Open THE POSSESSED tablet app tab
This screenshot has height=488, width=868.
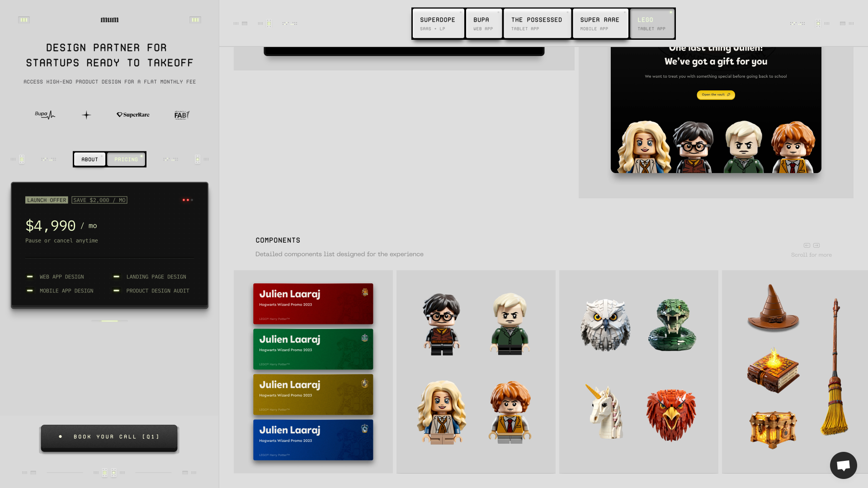pos(537,23)
